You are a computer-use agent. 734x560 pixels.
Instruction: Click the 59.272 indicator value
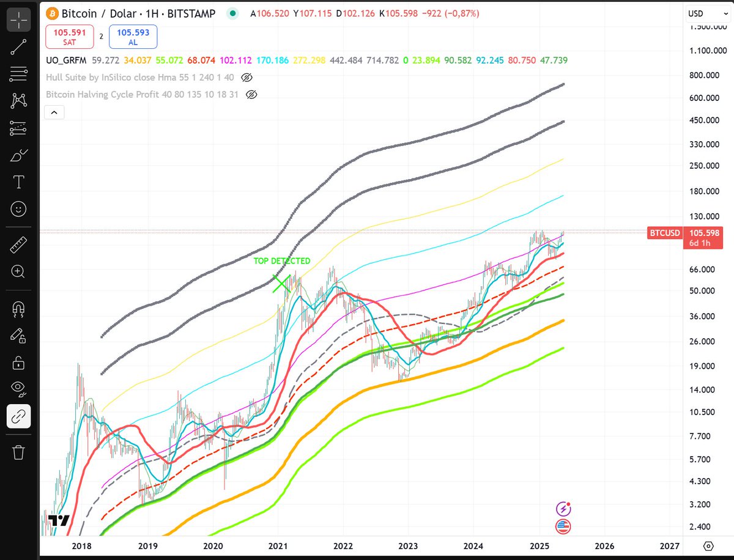106,61
